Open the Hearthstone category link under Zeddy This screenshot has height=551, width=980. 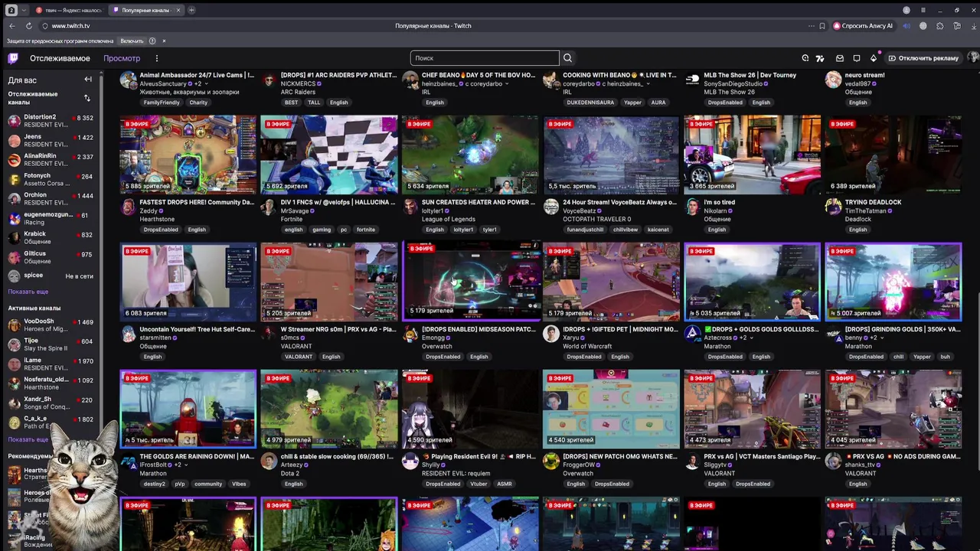click(x=158, y=219)
